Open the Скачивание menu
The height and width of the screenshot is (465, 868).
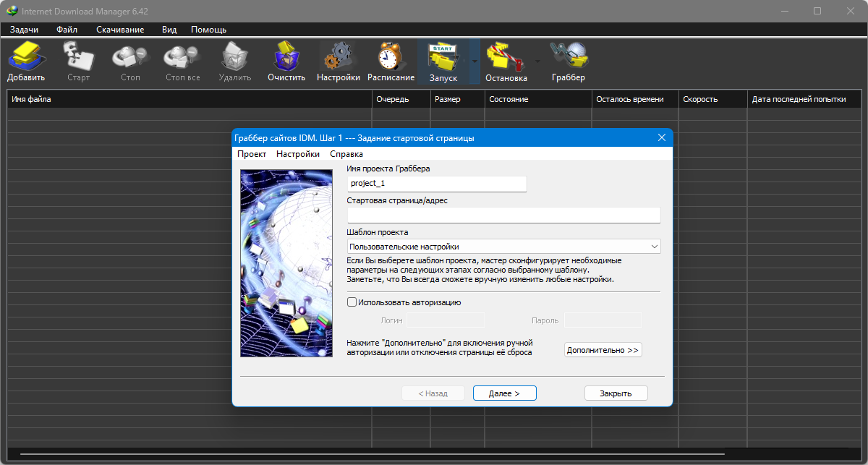click(120, 30)
